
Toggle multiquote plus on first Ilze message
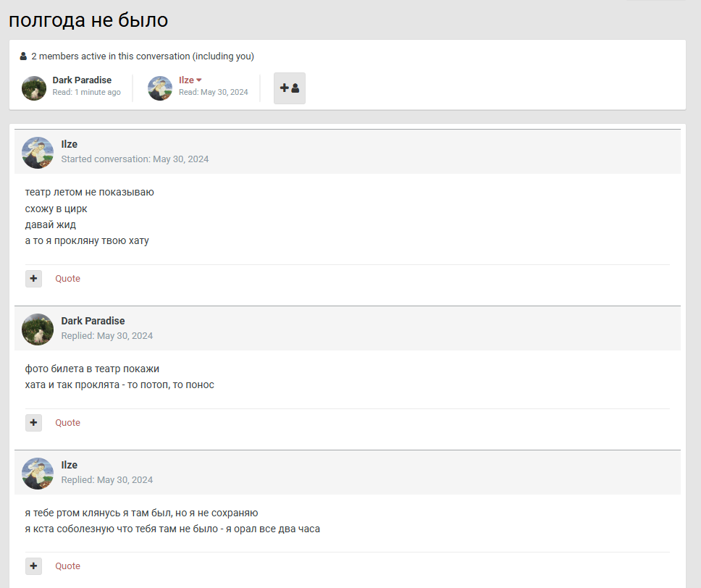pyautogui.click(x=33, y=279)
